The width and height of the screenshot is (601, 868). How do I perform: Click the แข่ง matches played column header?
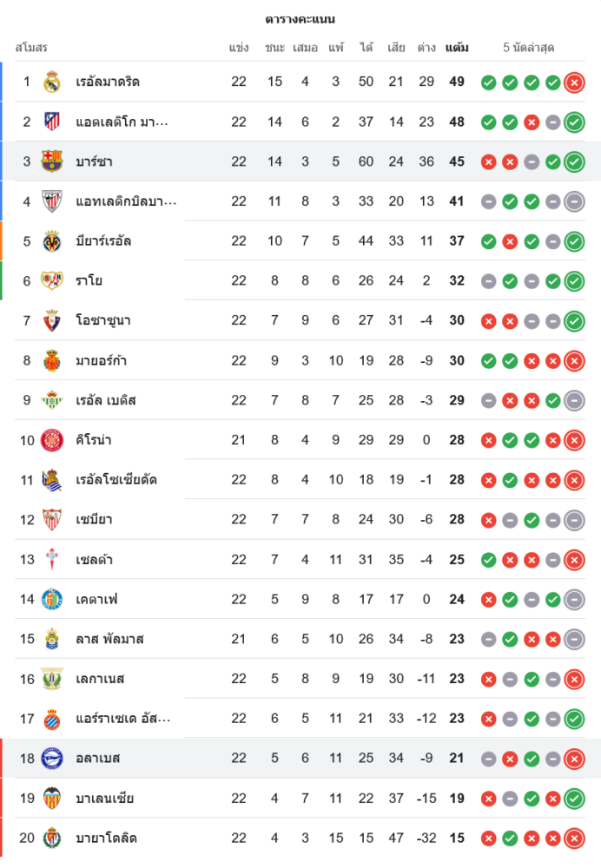(239, 48)
